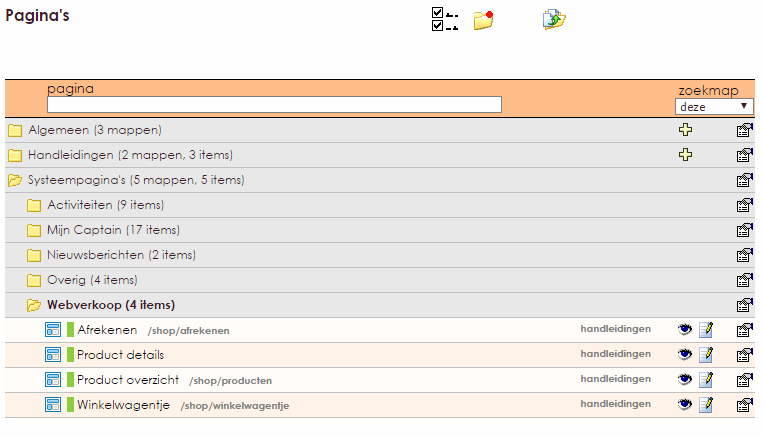Open the Product overzicht page link
The width and height of the screenshot is (763, 437).
pos(128,380)
